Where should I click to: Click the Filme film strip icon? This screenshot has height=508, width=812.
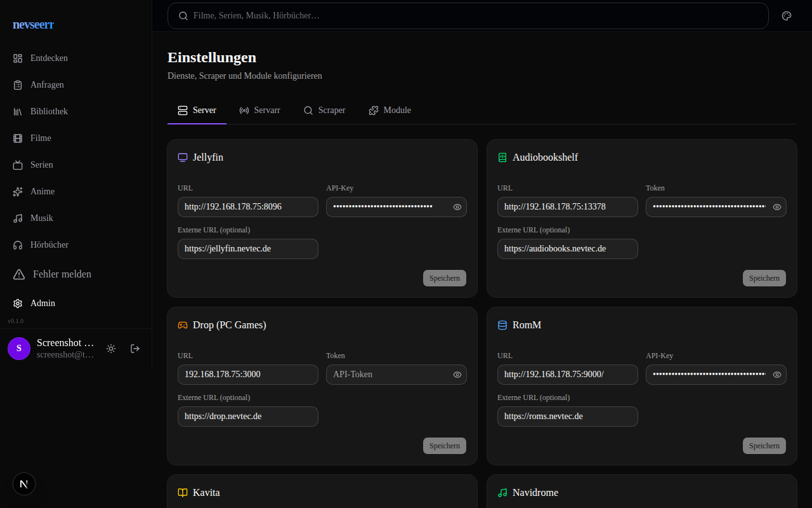(x=18, y=138)
